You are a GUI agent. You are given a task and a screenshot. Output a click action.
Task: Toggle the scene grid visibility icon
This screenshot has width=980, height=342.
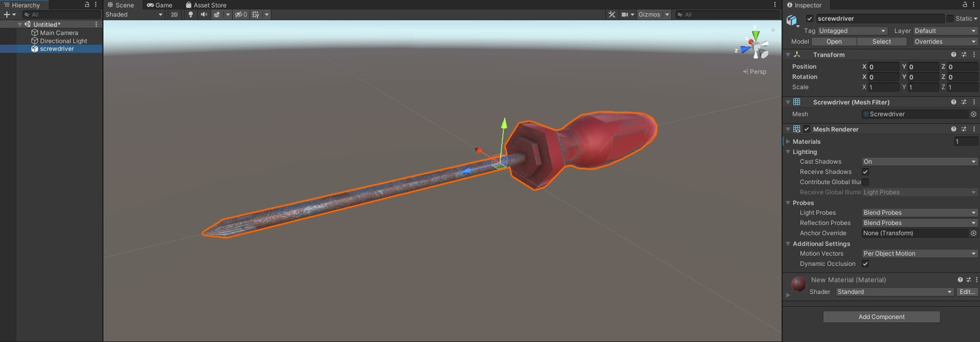click(x=256, y=14)
